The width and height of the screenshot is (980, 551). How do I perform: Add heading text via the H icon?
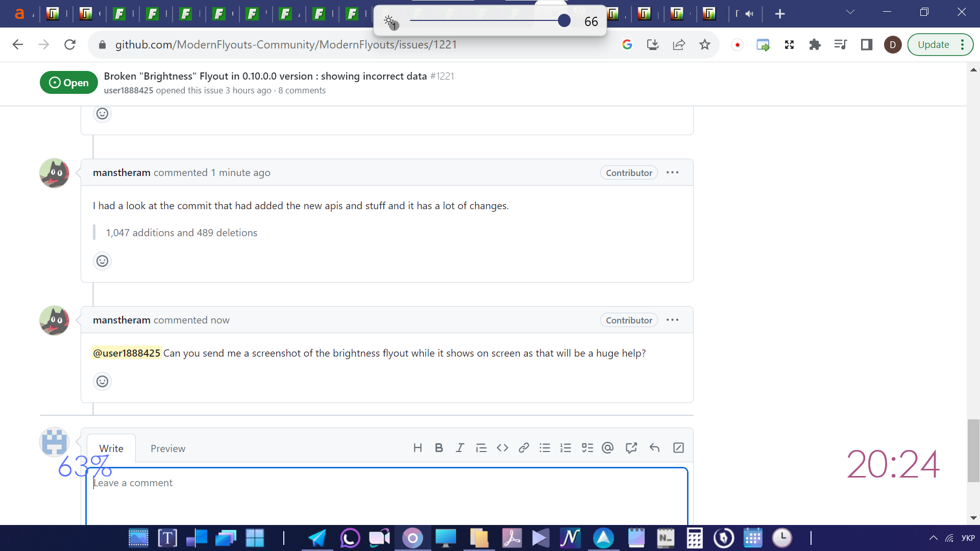418,448
